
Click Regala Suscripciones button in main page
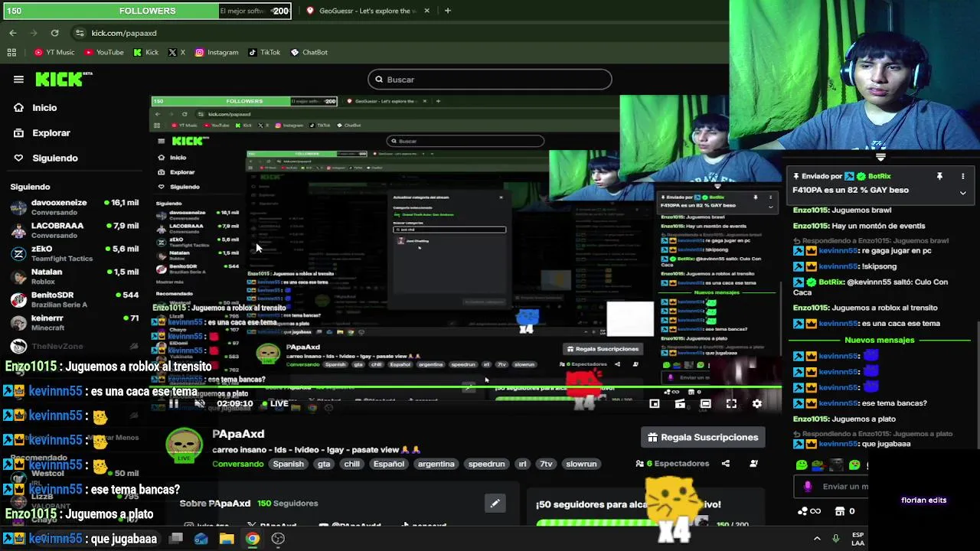click(x=703, y=437)
